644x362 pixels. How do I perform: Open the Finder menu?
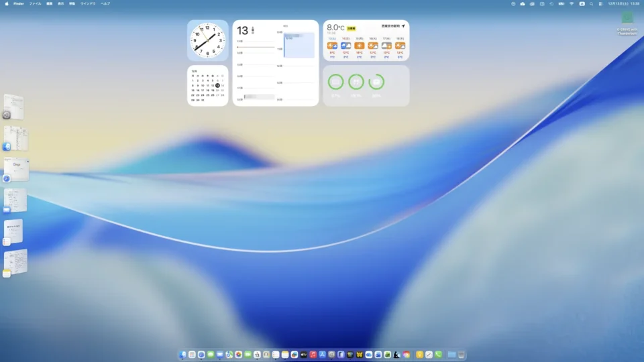click(19, 4)
